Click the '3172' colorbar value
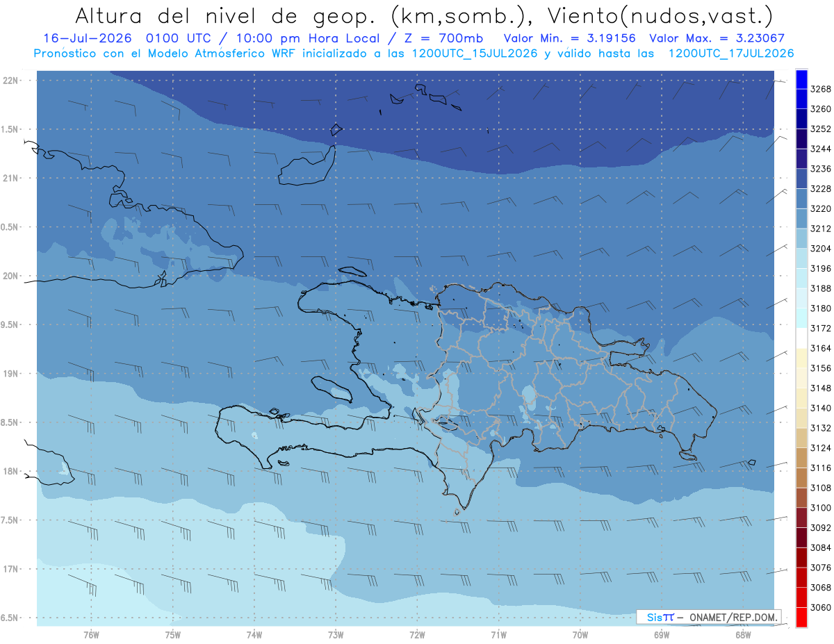Image resolution: width=834 pixels, height=644 pixels. point(821,328)
